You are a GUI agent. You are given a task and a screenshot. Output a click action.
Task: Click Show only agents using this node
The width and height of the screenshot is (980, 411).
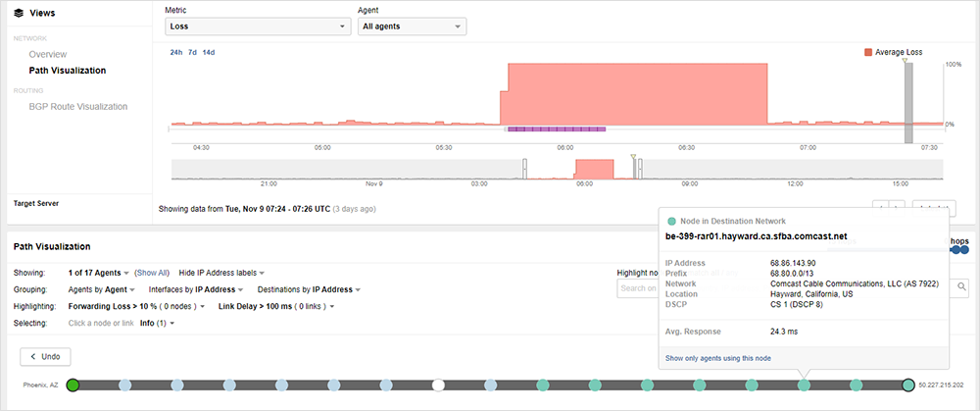(x=717, y=358)
